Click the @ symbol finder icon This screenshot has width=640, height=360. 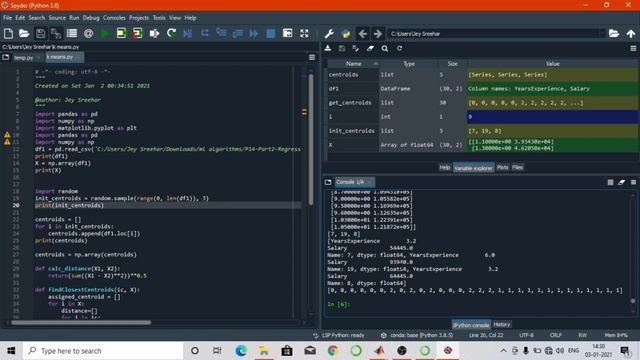pos(88,33)
